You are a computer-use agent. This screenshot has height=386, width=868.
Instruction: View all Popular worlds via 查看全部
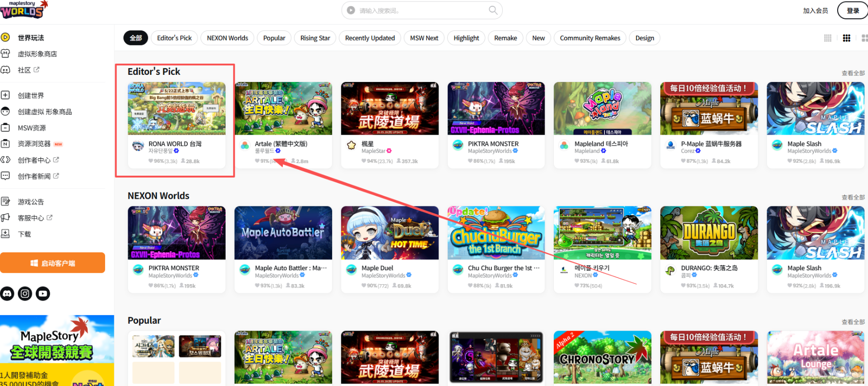[853, 322]
